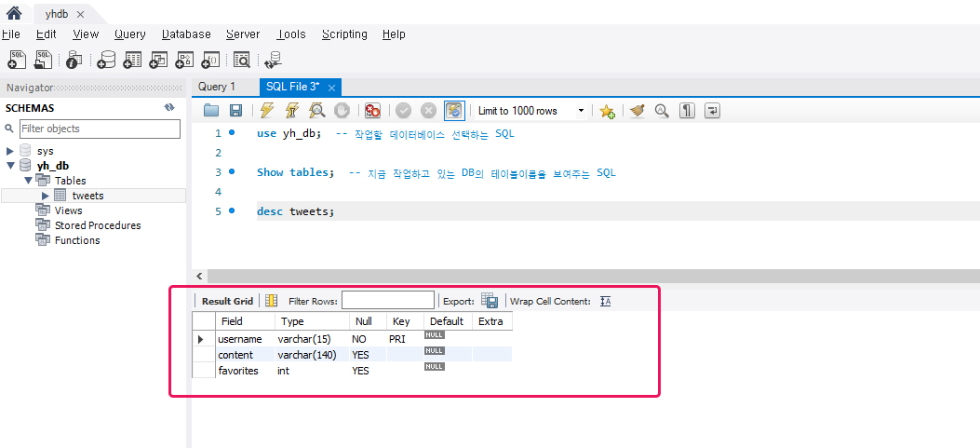Beautify the SQL with broom icon
This screenshot has width=980, height=448.
click(638, 111)
